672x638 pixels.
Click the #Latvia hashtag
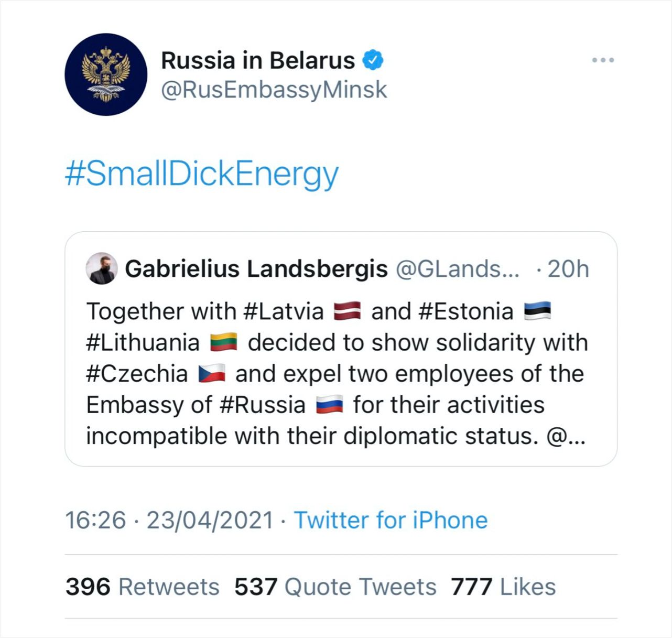[284, 311]
